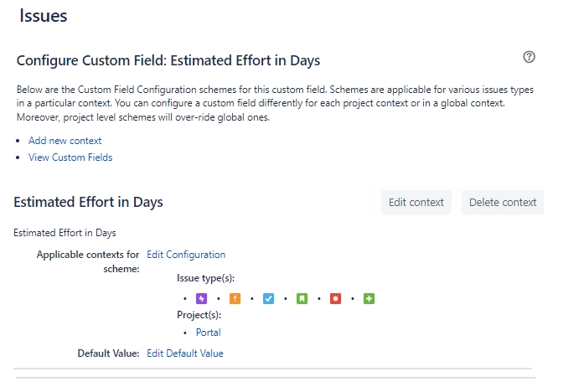The height and width of the screenshot is (392, 579).
Task: Select the green bookmark Story icon
Action: (302, 298)
